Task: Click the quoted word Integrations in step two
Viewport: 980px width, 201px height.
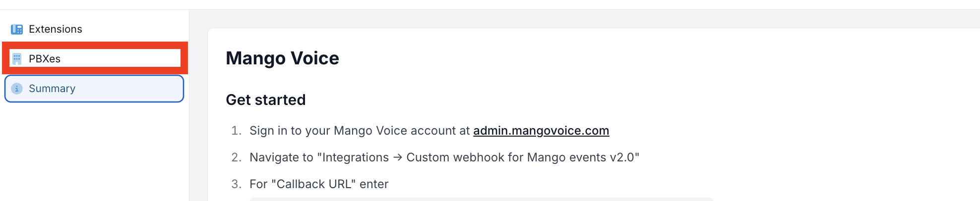Action: (x=356, y=157)
